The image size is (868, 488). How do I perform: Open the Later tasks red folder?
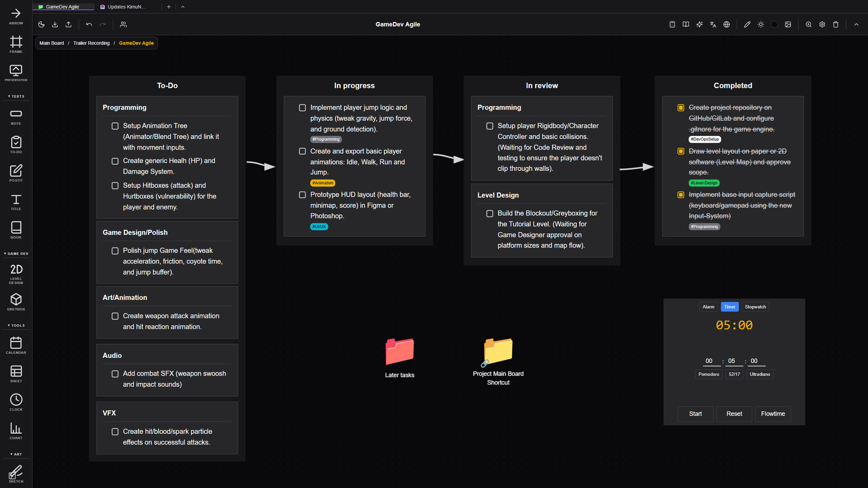(x=400, y=357)
